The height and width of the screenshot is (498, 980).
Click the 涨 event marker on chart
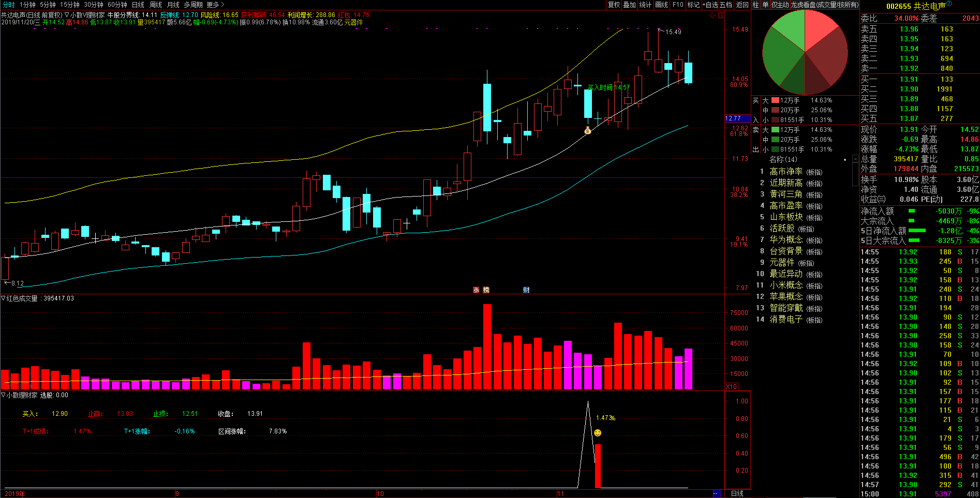click(x=476, y=290)
